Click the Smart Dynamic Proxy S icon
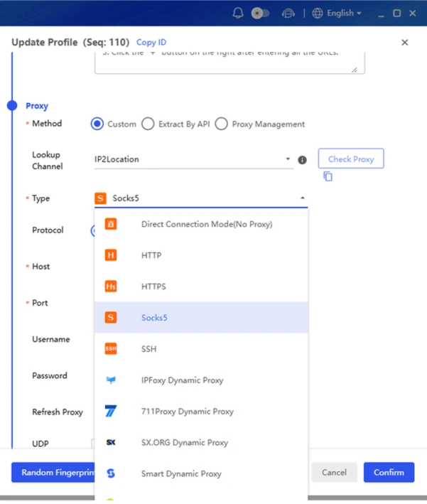 (x=111, y=473)
